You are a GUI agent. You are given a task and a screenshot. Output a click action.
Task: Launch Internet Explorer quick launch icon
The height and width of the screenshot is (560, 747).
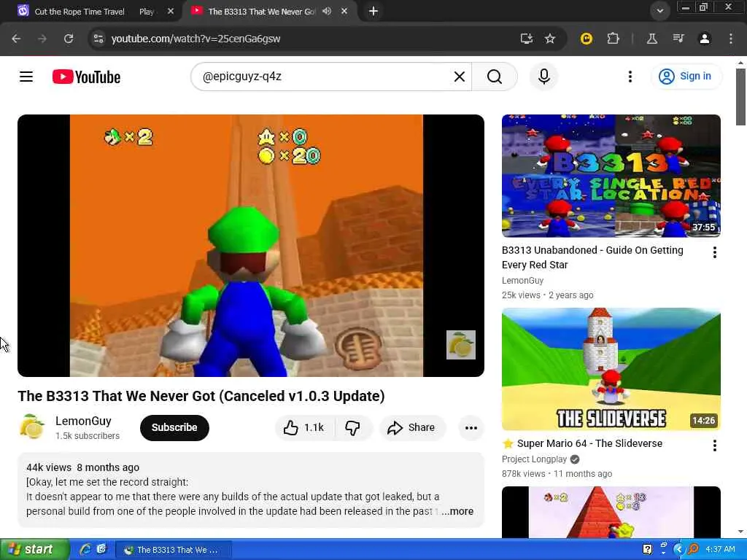tap(86, 550)
